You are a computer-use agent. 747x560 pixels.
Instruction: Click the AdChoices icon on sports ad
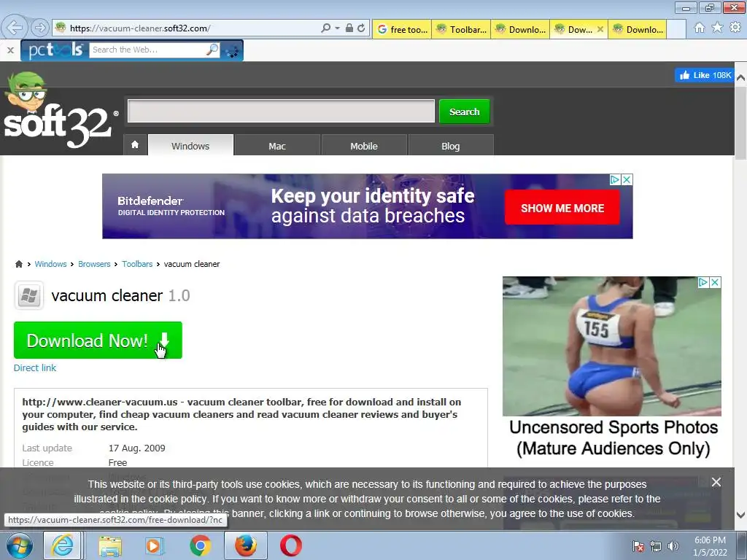click(703, 282)
